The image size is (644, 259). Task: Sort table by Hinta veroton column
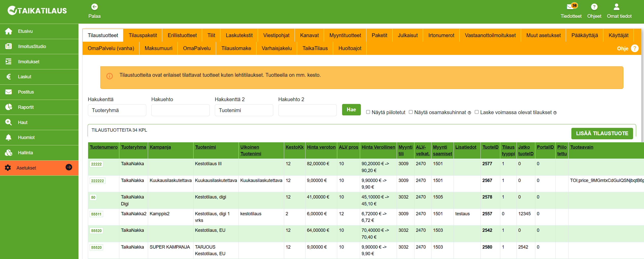point(321,147)
